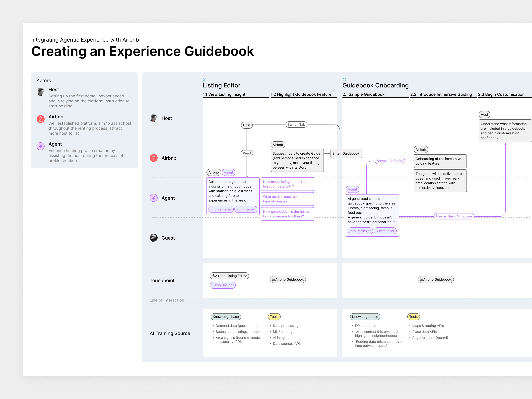The height and width of the screenshot is (399, 532).
Task: Select the 'most common type of guests' card
Action: (287, 199)
